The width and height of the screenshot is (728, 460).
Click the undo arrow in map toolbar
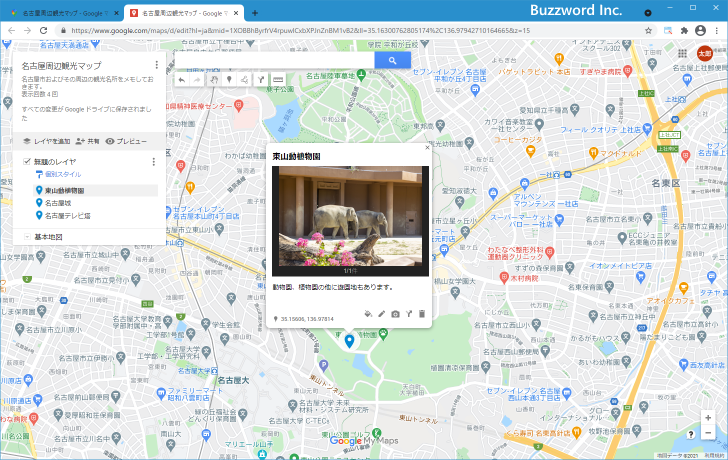pyautogui.click(x=182, y=80)
